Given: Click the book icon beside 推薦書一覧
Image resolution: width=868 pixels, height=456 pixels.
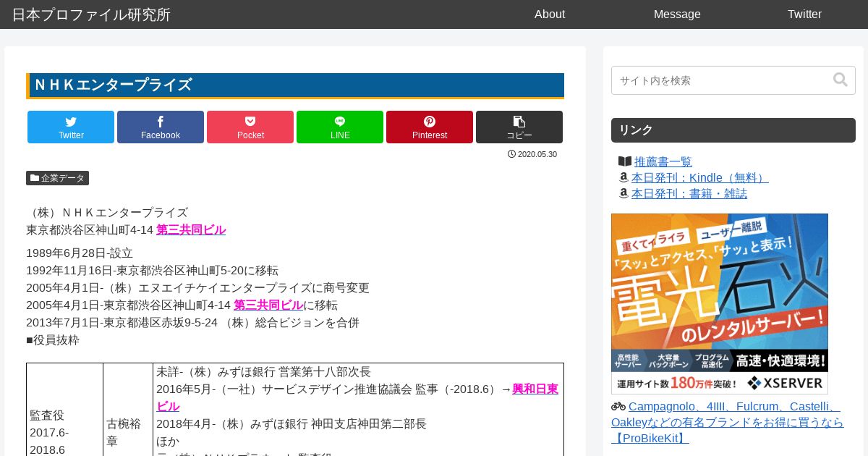Looking at the screenshot, I should point(625,161).
